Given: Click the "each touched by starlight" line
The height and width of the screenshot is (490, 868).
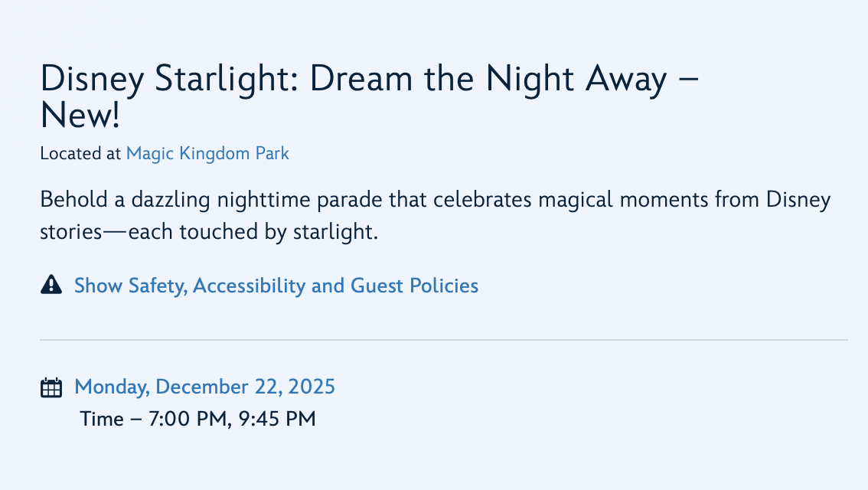Looking at the screenshot, I should tap(253, 232).
